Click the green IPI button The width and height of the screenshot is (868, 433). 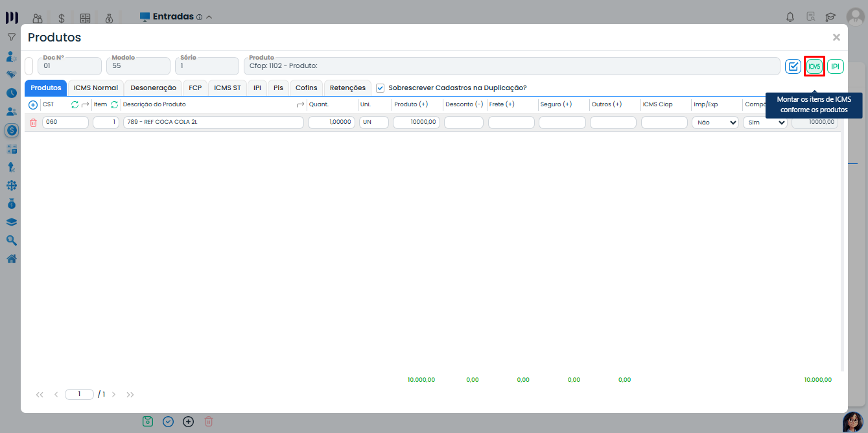click(836, 66)
